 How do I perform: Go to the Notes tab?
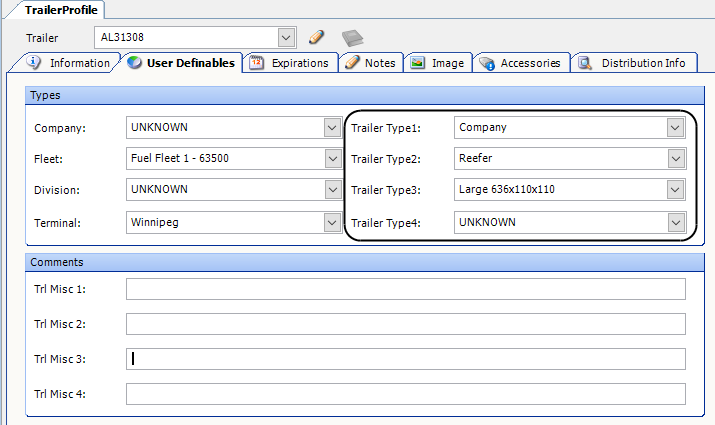pos(371,63)
